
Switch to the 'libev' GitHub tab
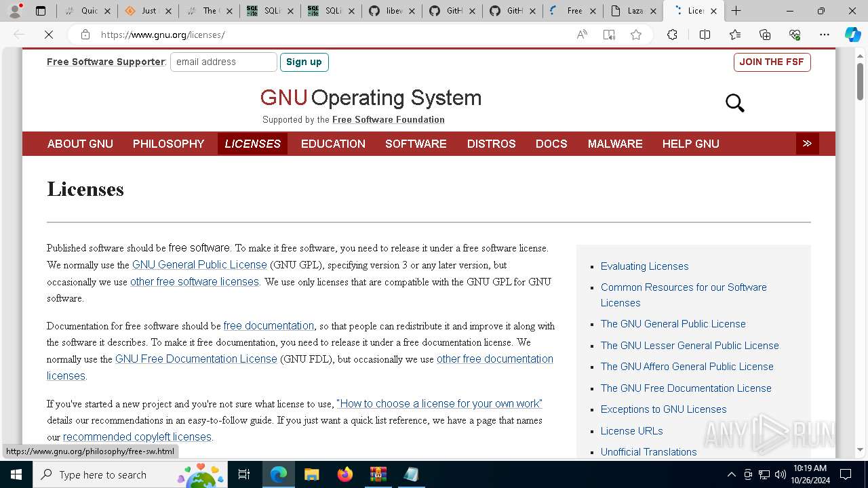[391, 11]
